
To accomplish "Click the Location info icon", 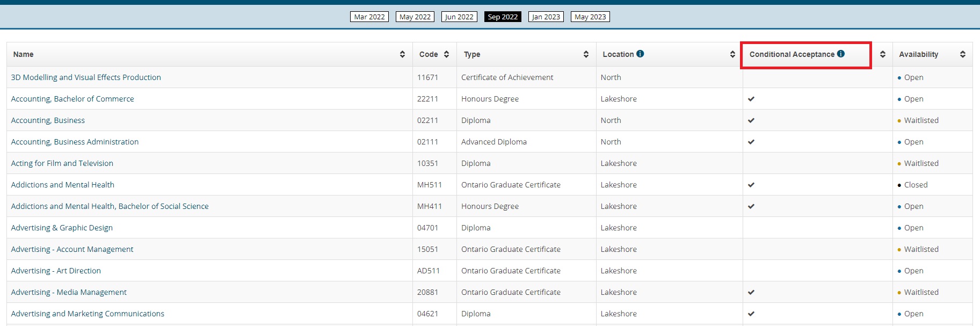I will tap(640, 54).
